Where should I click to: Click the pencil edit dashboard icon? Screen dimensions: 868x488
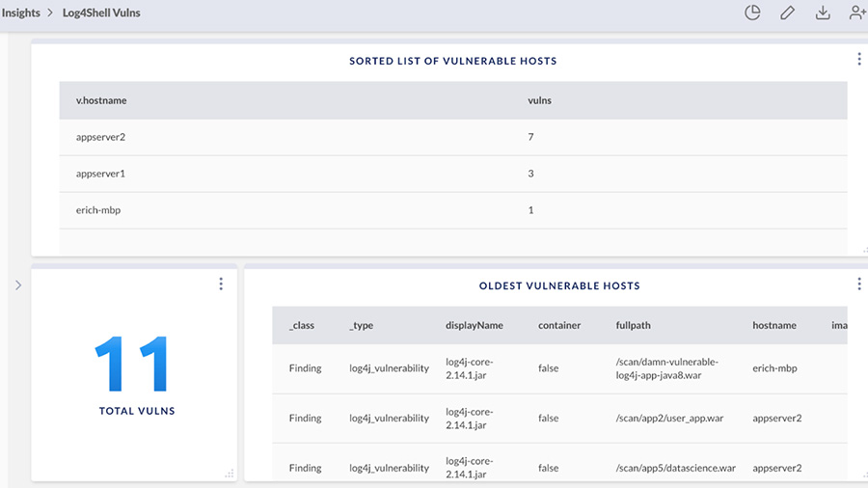[x=788, y=13]
